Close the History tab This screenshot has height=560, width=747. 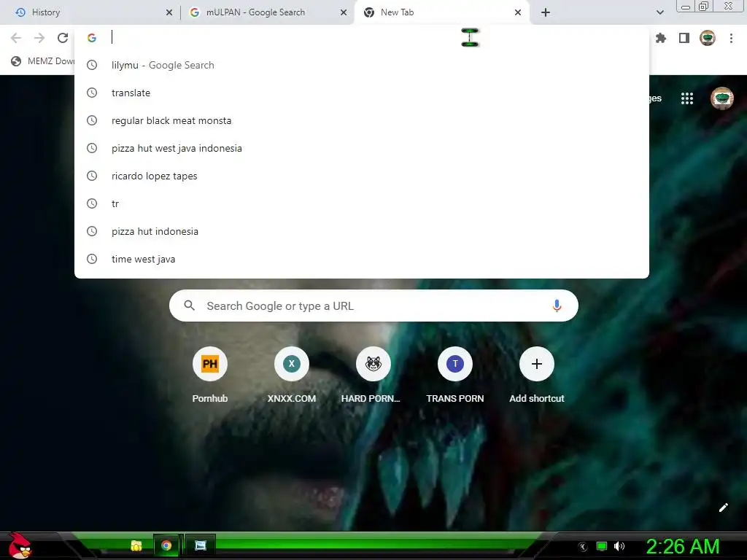(x=169, y=12)
